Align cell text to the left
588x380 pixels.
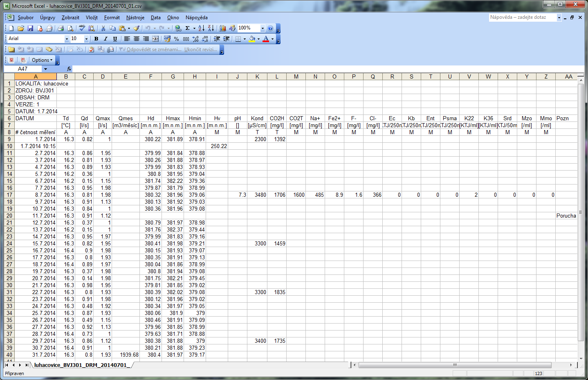(x=127, y=39)
